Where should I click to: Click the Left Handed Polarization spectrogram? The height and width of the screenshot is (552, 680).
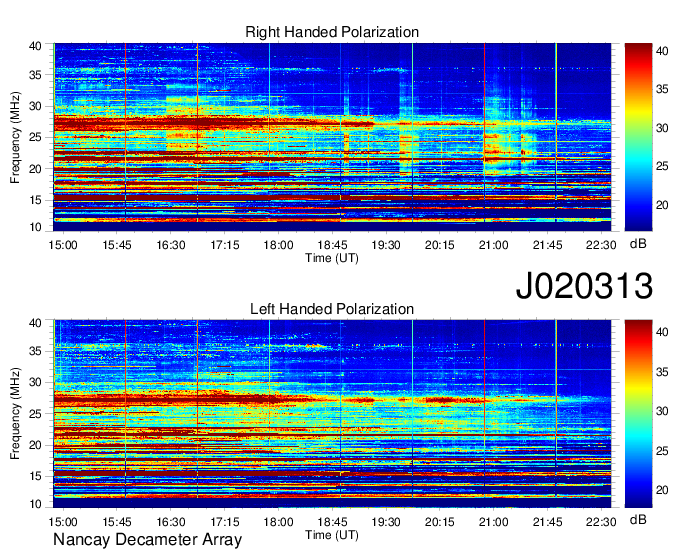pyautogui.click(x=332, y=414)
